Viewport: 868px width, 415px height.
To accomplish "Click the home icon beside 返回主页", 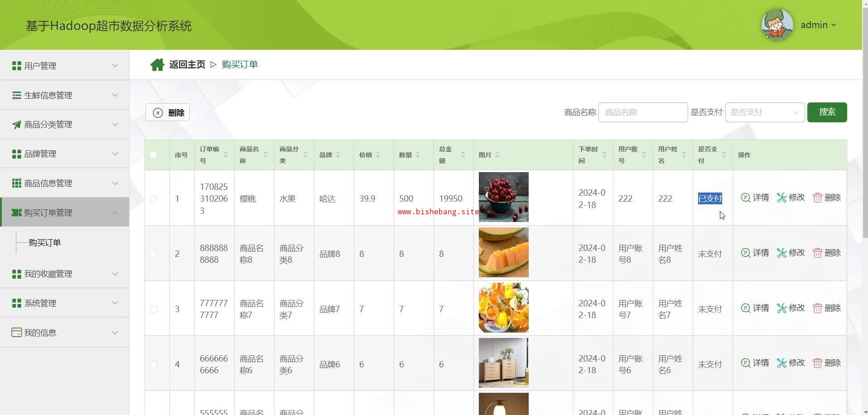I will [x=157, y=65].
